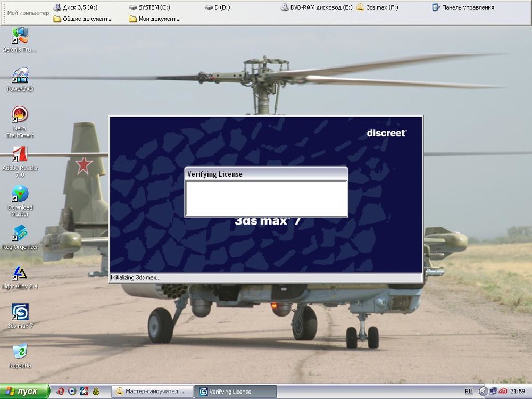Switch to the Мастер-самоучител... taskbar window
The image size is (532, 399).
[152, 392]
